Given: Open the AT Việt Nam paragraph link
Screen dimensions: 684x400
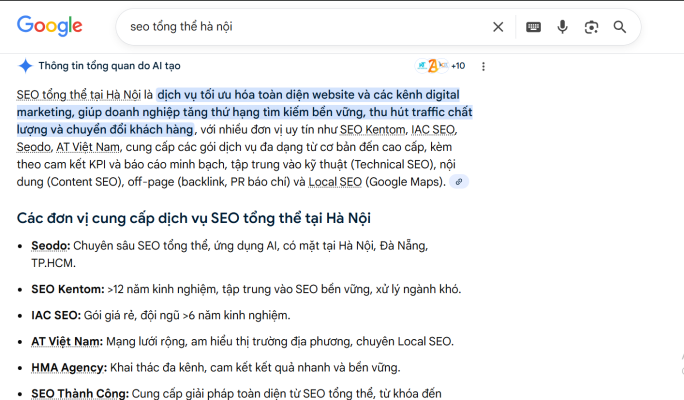Looking at the screenshot, I should coord(88,147).
